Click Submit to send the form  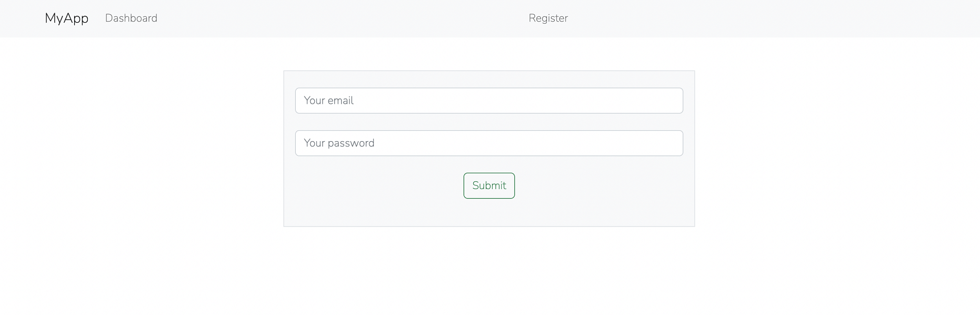(x=488, y=185)
